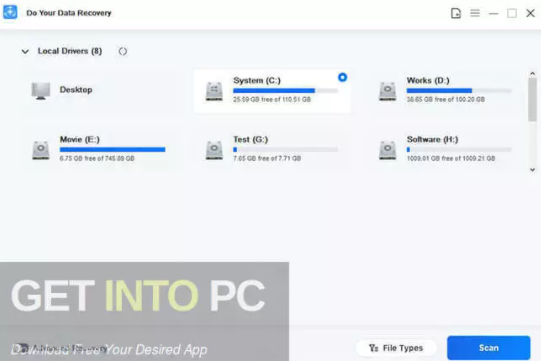Click the Works (D:) drive name
The image size is (541, 361).
tap(428, 80)
